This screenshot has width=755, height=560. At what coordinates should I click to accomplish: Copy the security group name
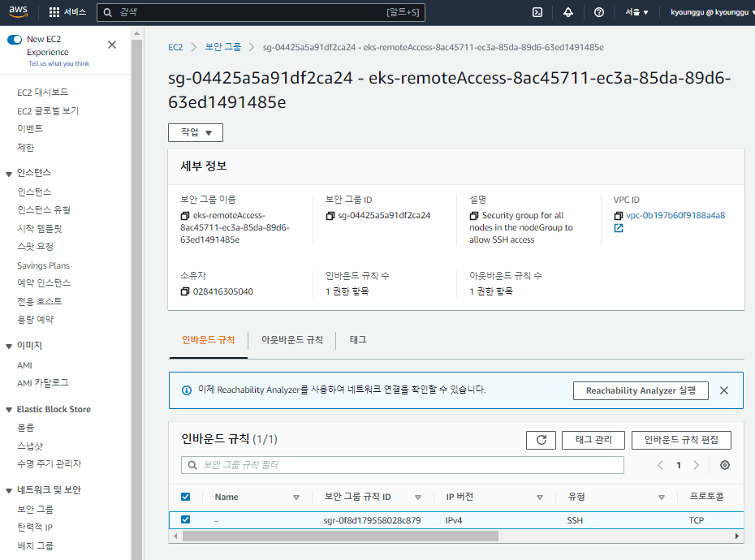(185, 216)
